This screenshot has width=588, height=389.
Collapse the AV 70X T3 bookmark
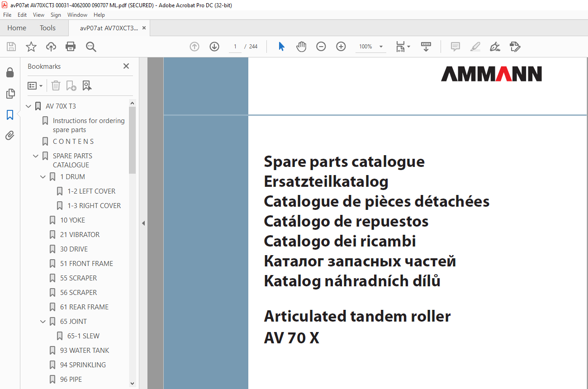click(29, 106)
